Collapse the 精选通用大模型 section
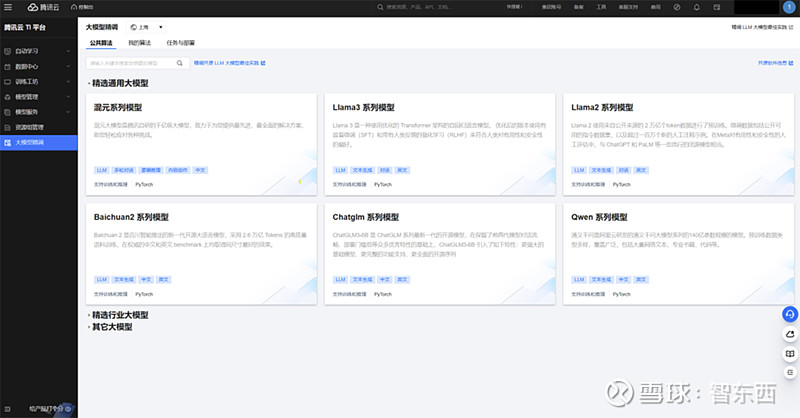 (x=118, y=83)
